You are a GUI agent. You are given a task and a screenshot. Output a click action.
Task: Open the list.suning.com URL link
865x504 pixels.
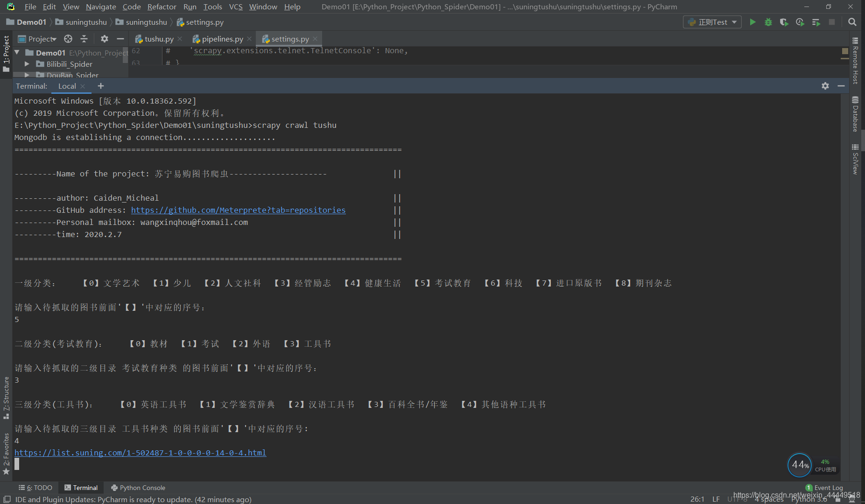tap(140, 453)
